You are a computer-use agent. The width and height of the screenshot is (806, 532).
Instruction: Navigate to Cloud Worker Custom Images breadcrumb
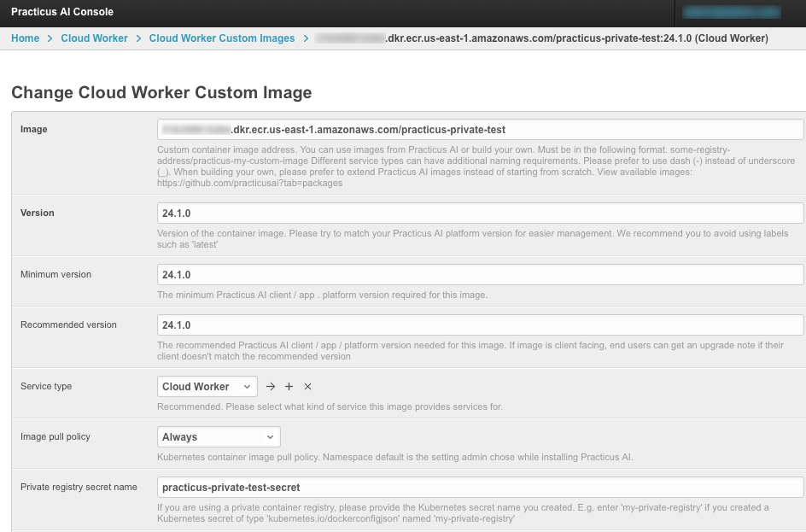pyautogui.click(x=222, y=38)
